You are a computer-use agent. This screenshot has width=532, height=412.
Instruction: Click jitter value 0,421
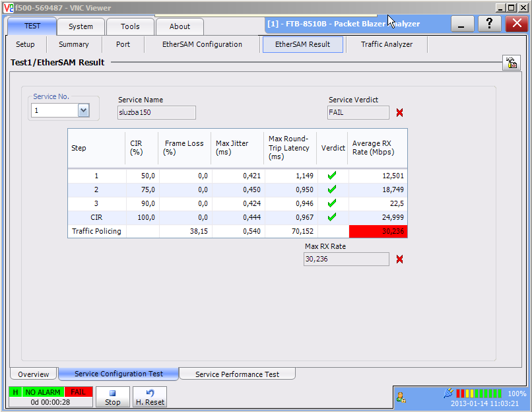point(251,176)
